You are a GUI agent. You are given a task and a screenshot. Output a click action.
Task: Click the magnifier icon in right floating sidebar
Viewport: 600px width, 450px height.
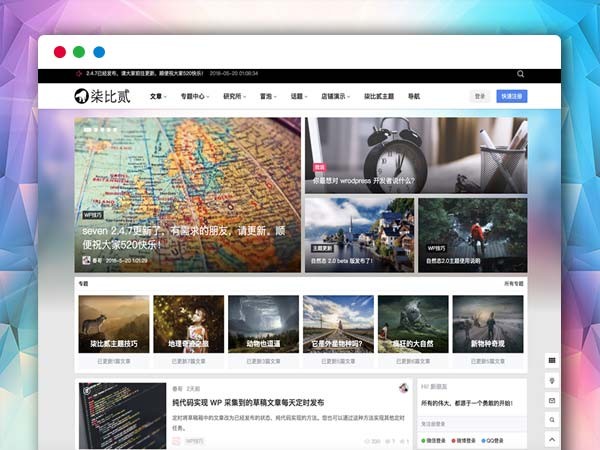click(551, 420)
